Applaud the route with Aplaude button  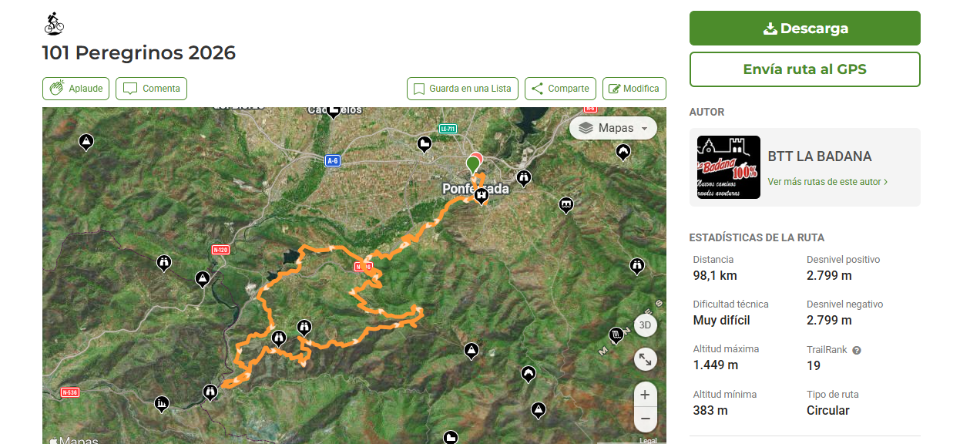point(76,89)
